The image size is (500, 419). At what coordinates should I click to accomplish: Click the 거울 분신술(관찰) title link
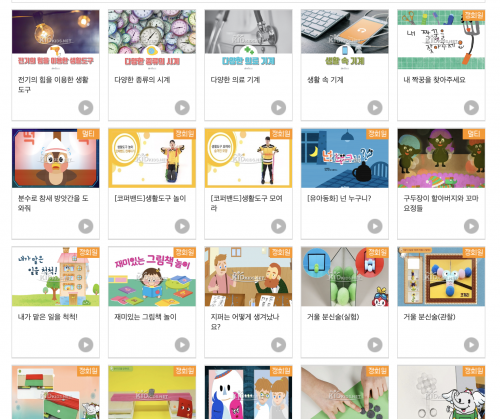click(429, 317)
